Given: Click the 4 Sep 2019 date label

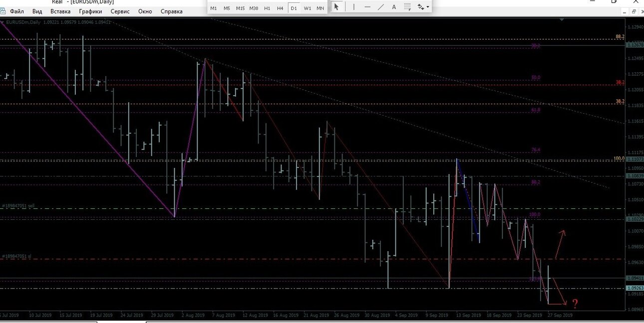Looking at the screenshot, I should pos(406,315).
